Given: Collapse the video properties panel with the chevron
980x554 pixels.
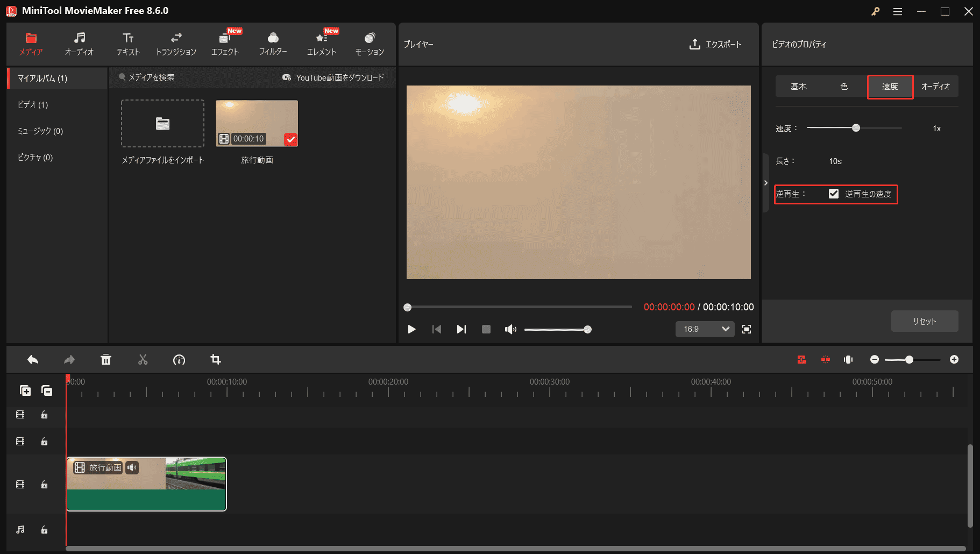Looking at the screenshot, I should pos(766,182).
